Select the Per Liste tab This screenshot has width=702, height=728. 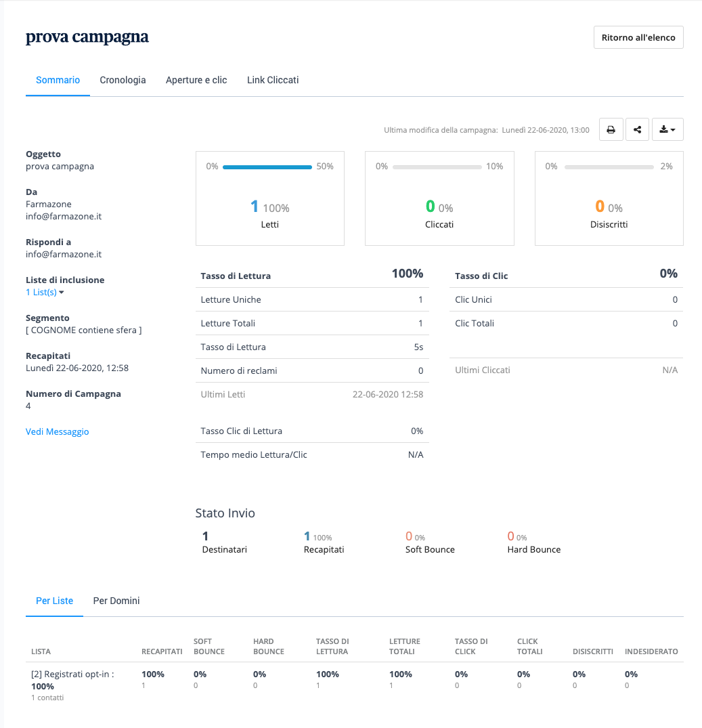54,601
